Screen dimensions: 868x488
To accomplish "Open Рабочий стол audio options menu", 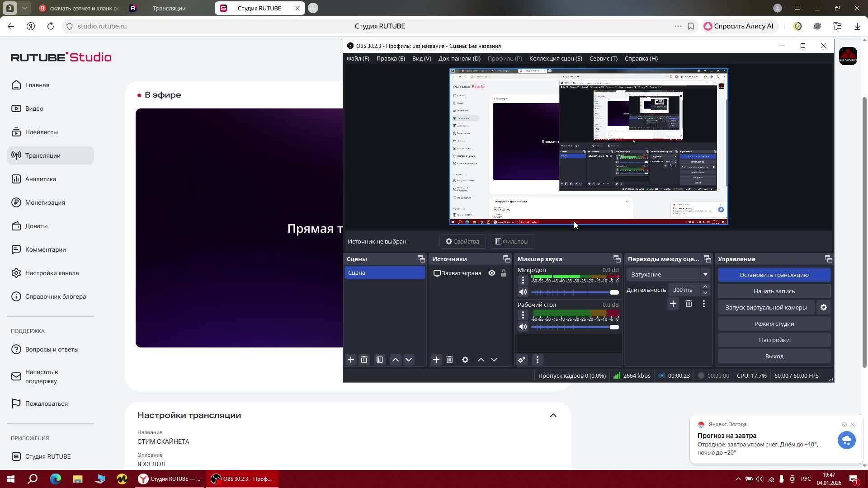I will [x=523, y=315].
